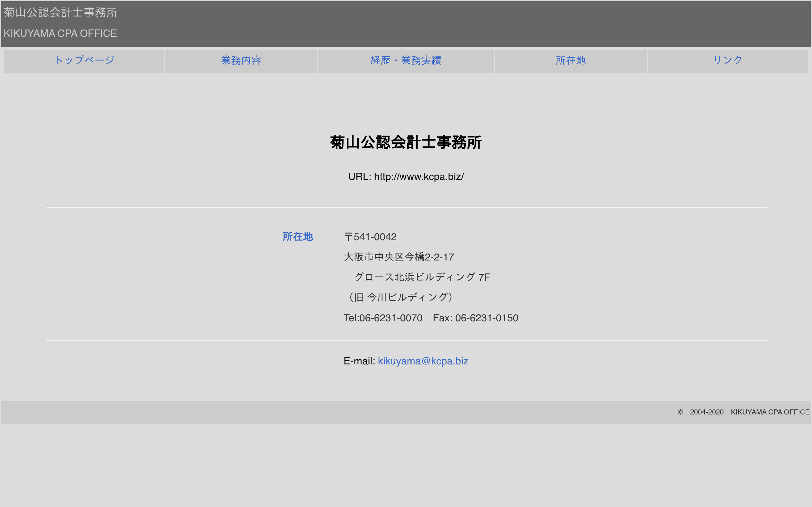The image size is (812, 507).
Task: Click the blue 所在地 section label
Action: click(297, 237)
